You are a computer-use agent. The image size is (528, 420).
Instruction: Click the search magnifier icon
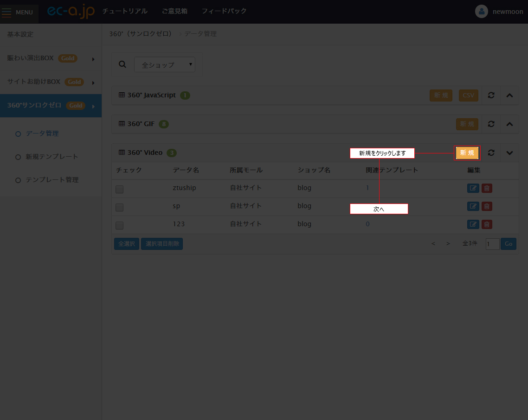coord(122,64)
